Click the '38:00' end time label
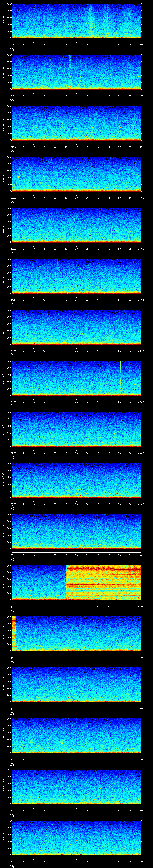Screen dimensions: 153x868 (141, 453)
